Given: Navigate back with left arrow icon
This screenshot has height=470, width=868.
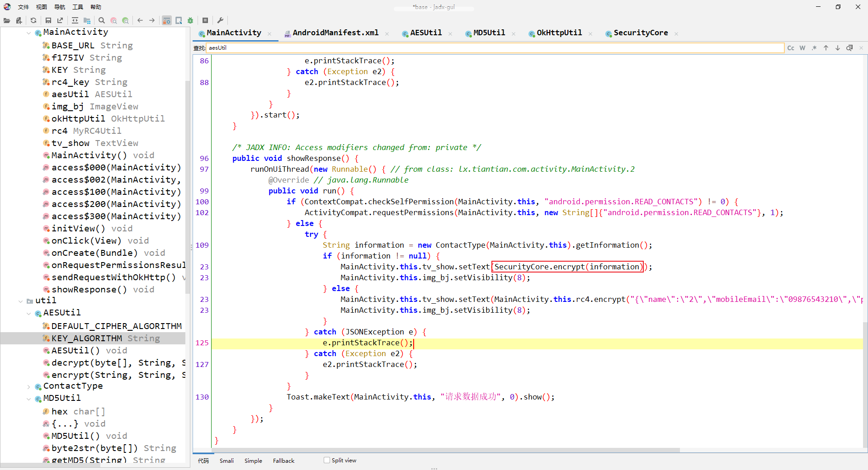Looking at the screenshot, I should coord(140,20).
